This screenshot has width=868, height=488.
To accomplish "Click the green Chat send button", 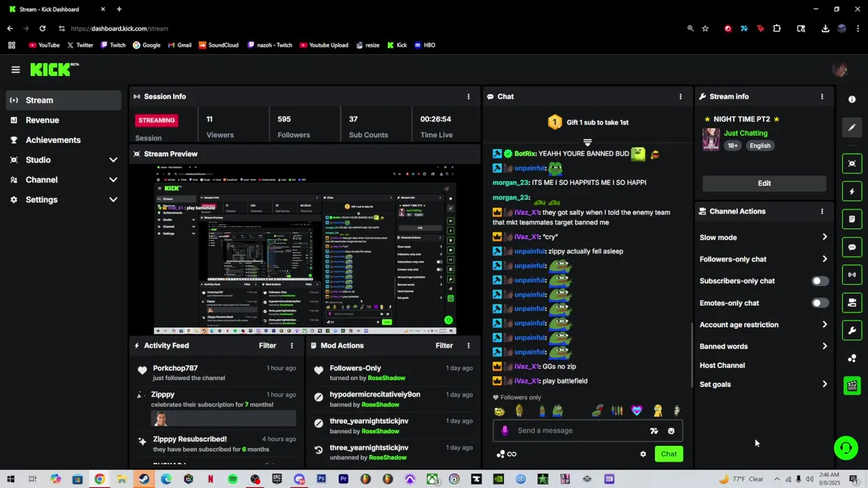I will (x=669, y=454).
